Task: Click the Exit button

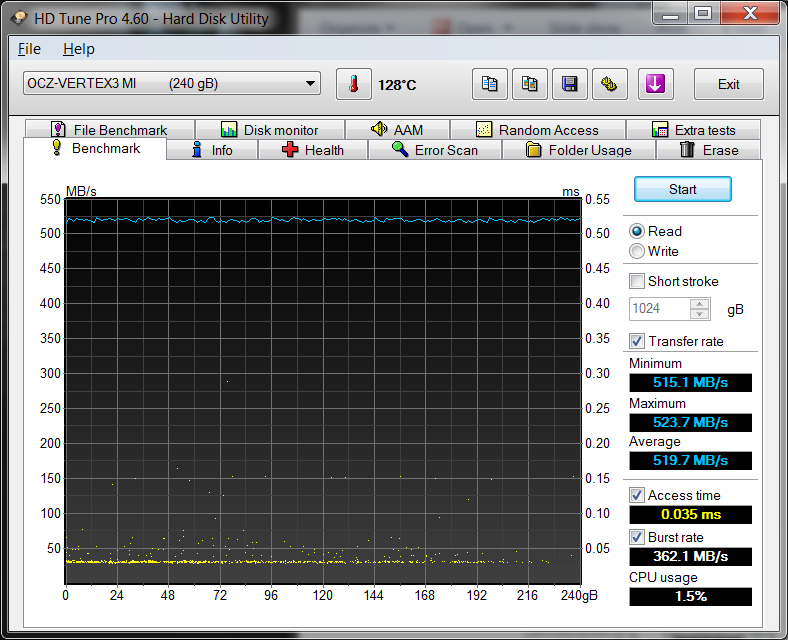Action: click(x=728, y=85)
